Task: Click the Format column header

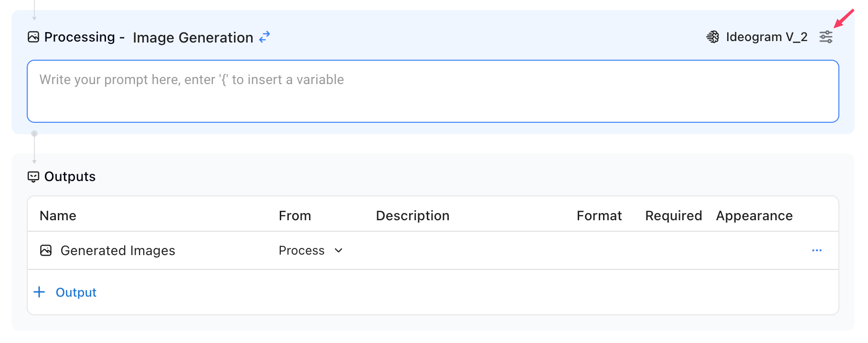Action: point(599,215)
